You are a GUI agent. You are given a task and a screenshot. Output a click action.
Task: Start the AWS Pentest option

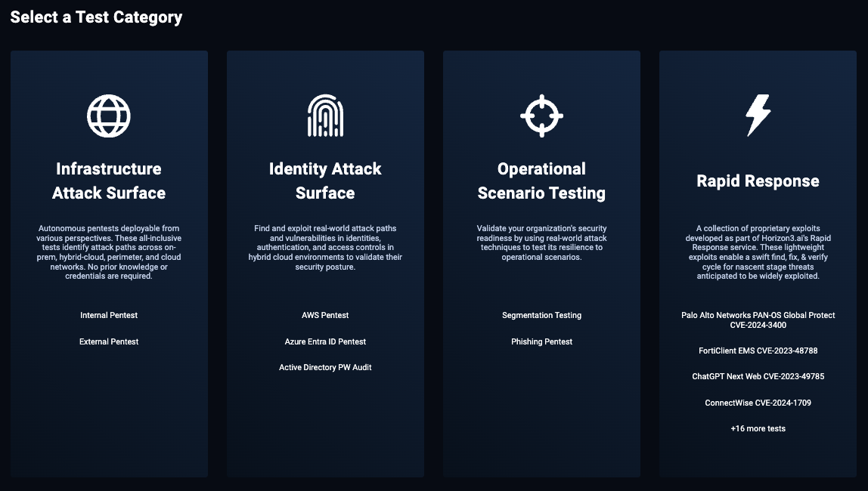click(325, 315)
